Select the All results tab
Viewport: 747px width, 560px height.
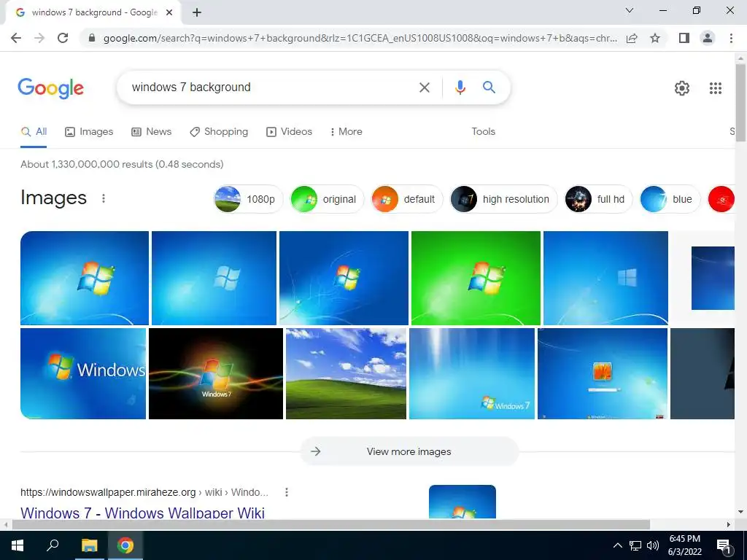pos(34,131)
